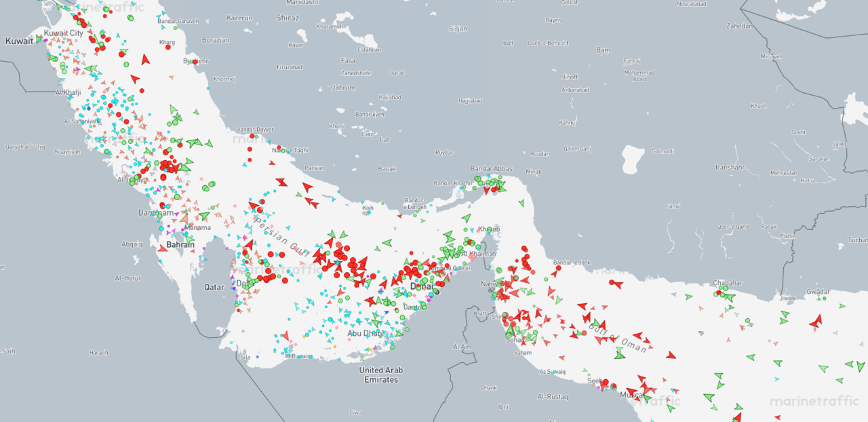Select the lone green arrow south of Minab
868x422 pixels.
pyautogui.click(x=521, y=203)
